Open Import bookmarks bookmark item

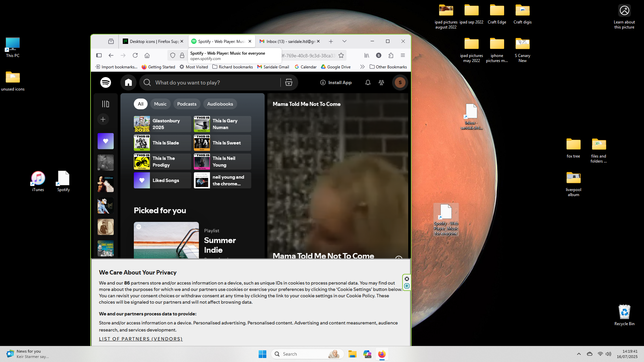click(x=116, y=67)
